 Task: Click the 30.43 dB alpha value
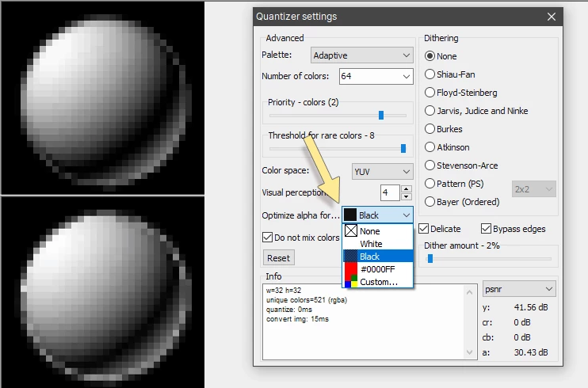531,352
